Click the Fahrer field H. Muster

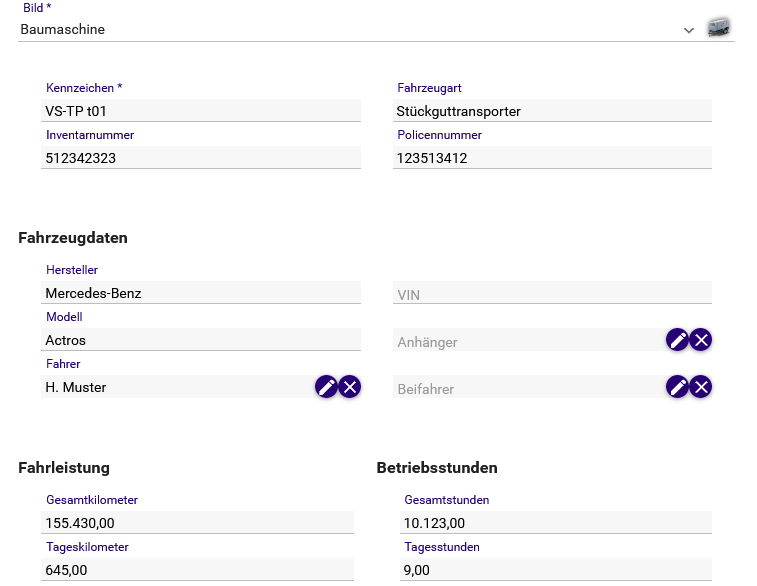pyautogui.click(x=178, y=387)
